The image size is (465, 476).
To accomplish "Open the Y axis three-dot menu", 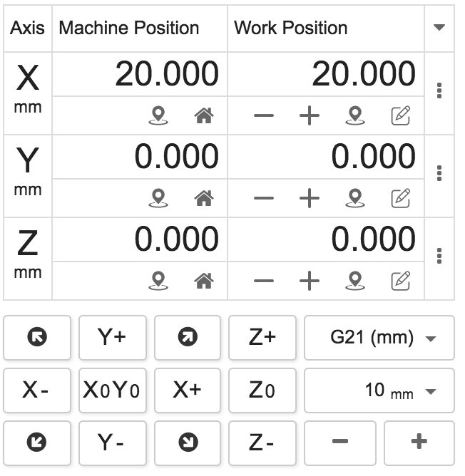I will point(439,174).
